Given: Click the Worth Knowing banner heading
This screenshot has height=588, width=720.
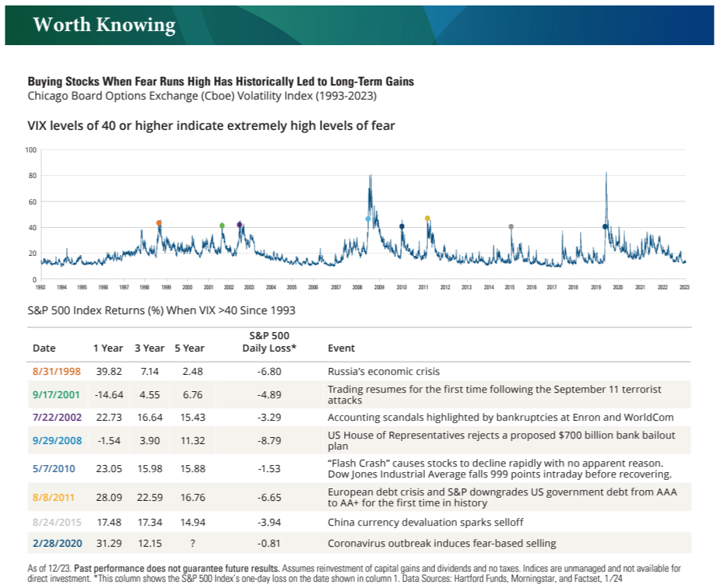Looking at the screenshot, I should (x=104, y=25).
